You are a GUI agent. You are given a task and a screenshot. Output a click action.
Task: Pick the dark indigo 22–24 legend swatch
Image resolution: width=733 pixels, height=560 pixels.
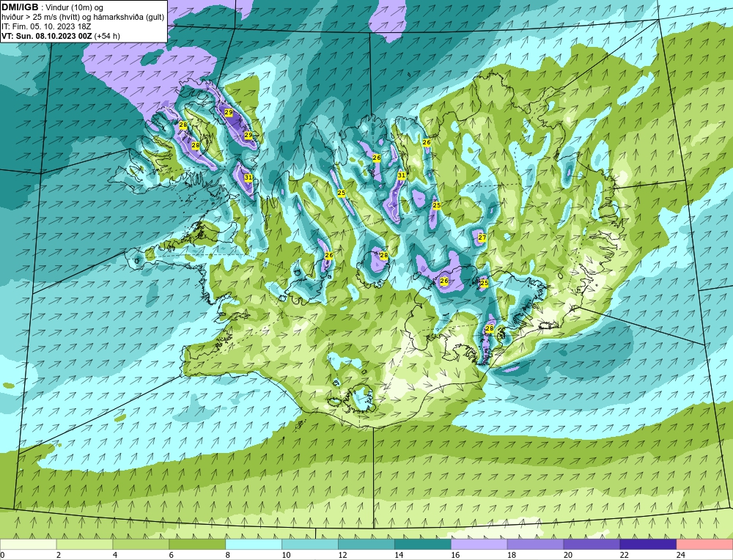point(649,545)
